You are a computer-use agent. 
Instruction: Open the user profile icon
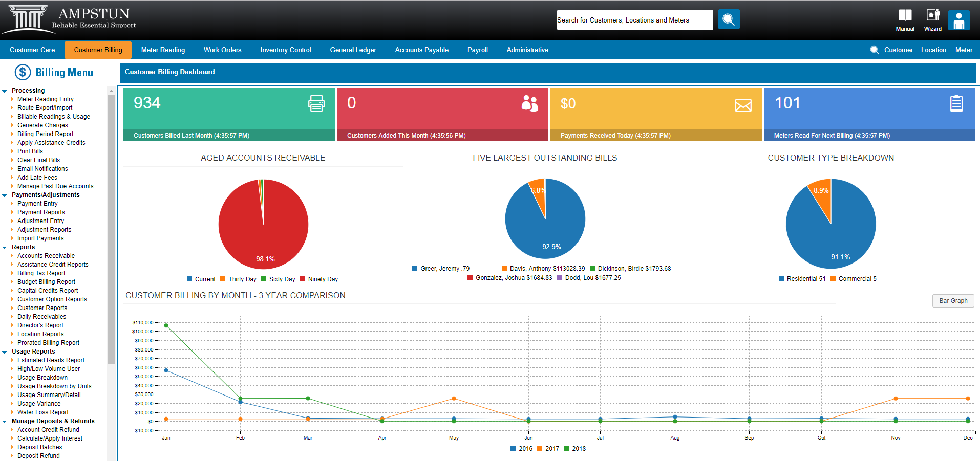(958, 20)
